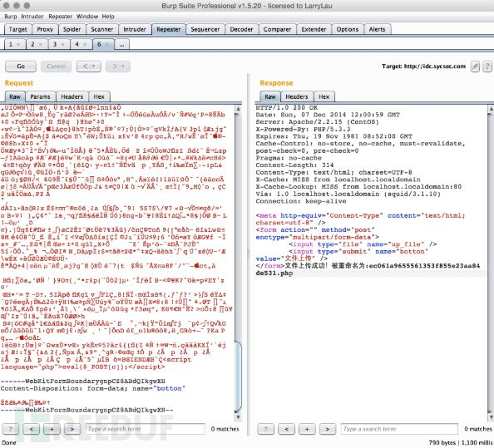Screen dimensions: 494x448
Task: Open the help icon next to target
Action: pyautogui.click(x=487, y=66)
